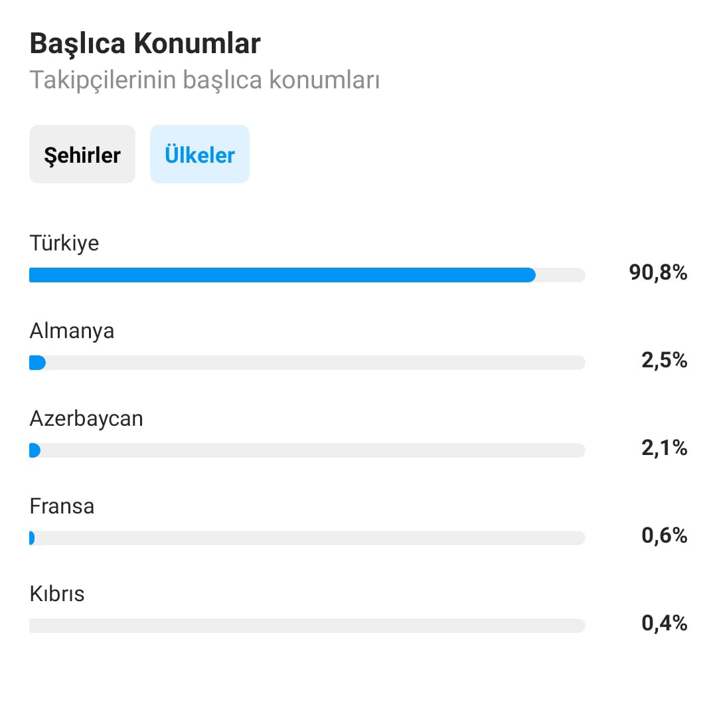Select the Almanya country label
The image size is (717, 728).
click(72, 331)
